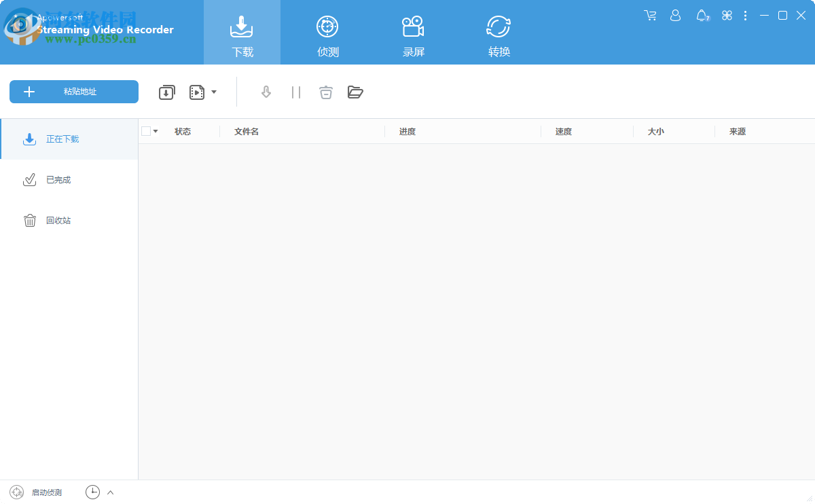Open the downloads folder icon

[355, 92]
